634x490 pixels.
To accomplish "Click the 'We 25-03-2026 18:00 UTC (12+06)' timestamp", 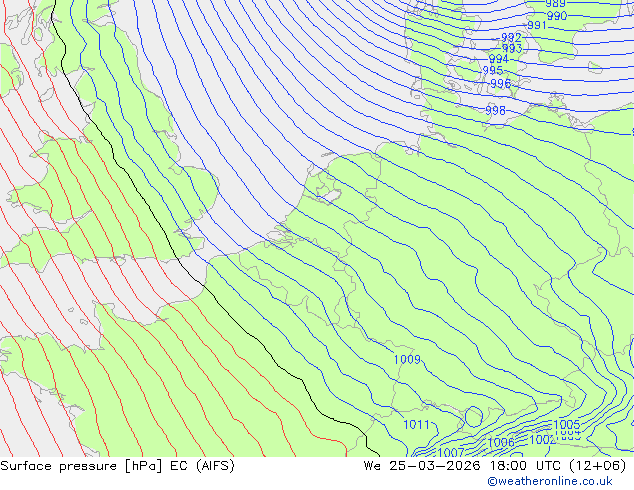I will tap(495, 466).
